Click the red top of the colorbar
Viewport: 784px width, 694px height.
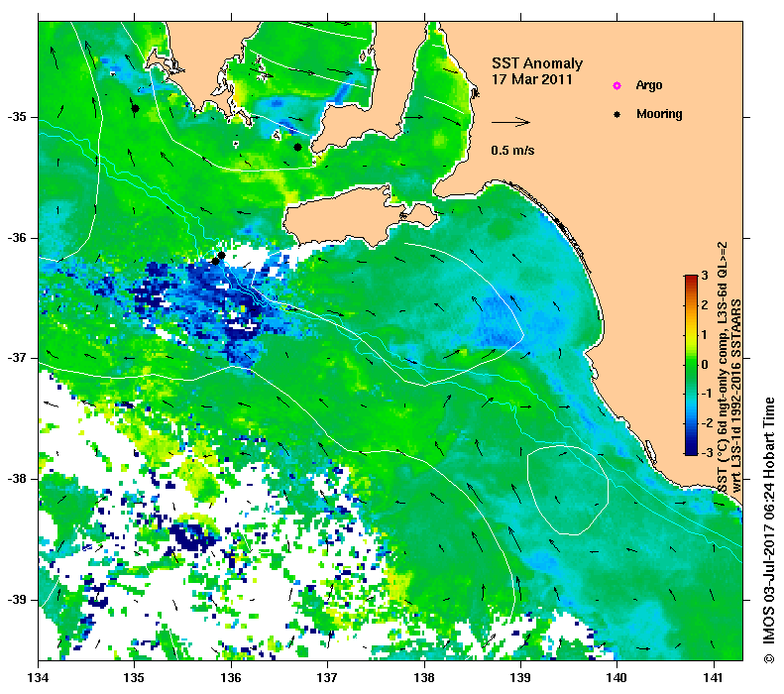click(691, 280)
